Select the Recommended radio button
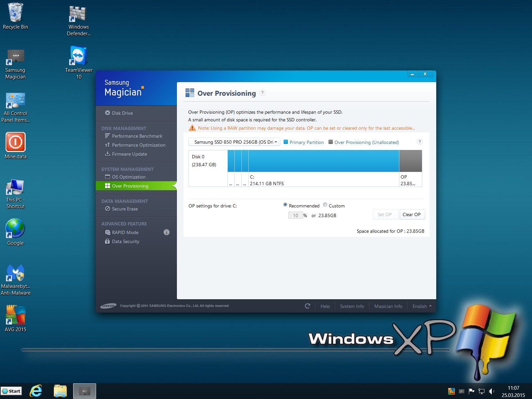Viewport: 532px width, 399px height. click(x=285, y=205)
